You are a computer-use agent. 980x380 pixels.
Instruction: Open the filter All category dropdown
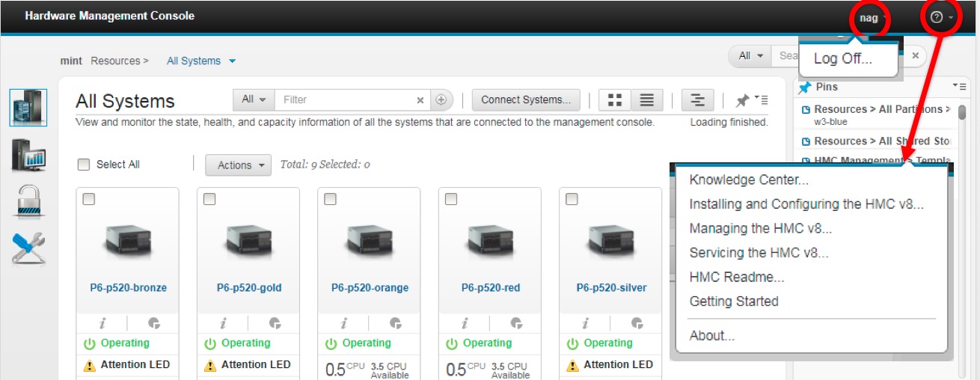(x=254, y=99)
